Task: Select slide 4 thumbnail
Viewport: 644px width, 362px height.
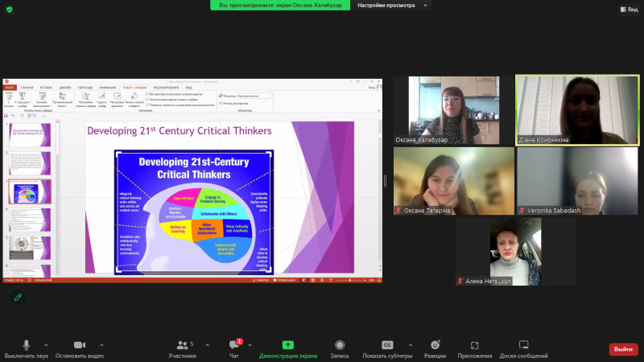Action: [x=30, y=220]
